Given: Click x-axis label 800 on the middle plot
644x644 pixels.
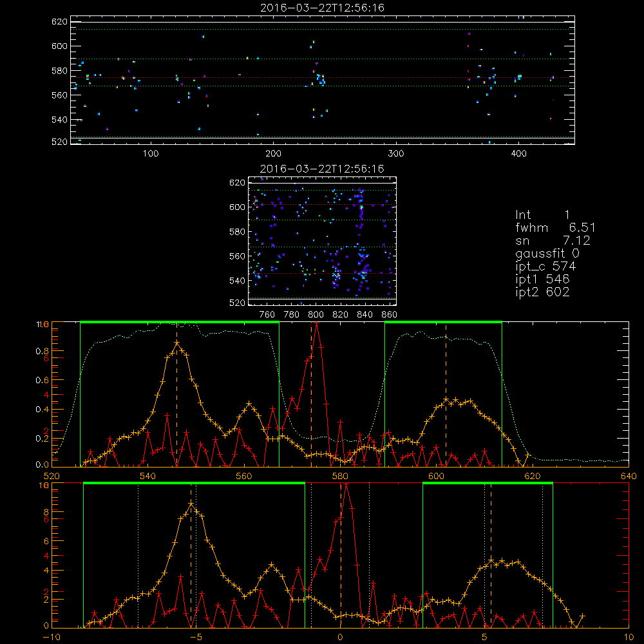Looking at the screenshot, I should (316, 315).
